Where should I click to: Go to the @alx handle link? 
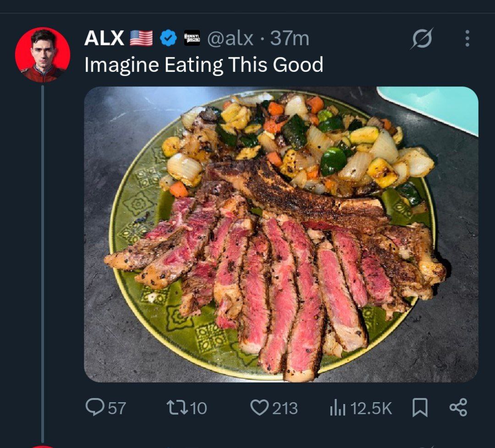tap(231, 38)
